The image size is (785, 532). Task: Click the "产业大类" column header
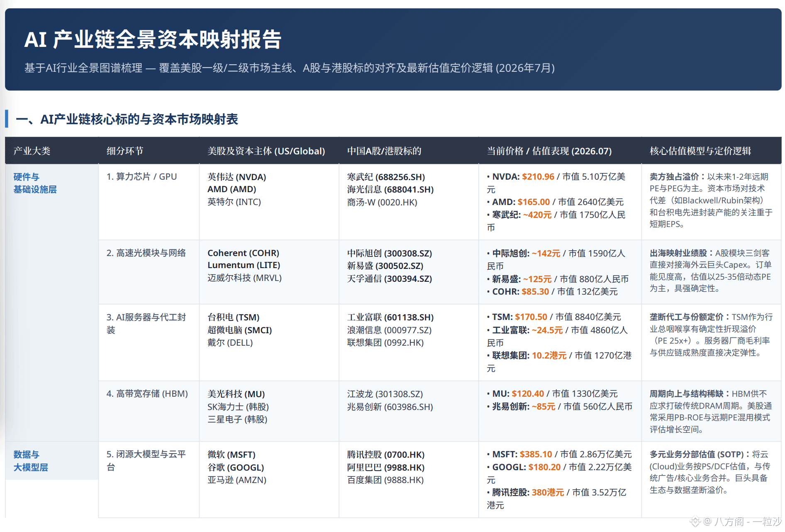[32, 151]
